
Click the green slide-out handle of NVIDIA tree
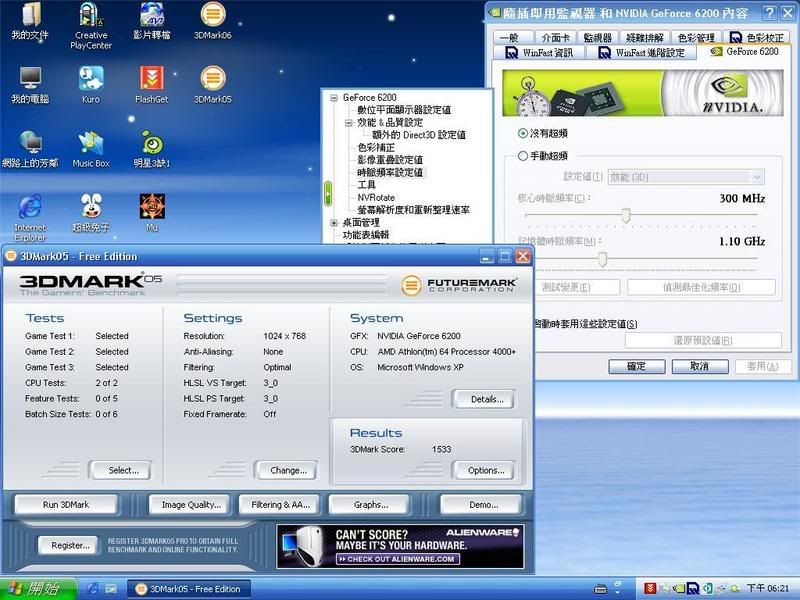pos(328,194)
